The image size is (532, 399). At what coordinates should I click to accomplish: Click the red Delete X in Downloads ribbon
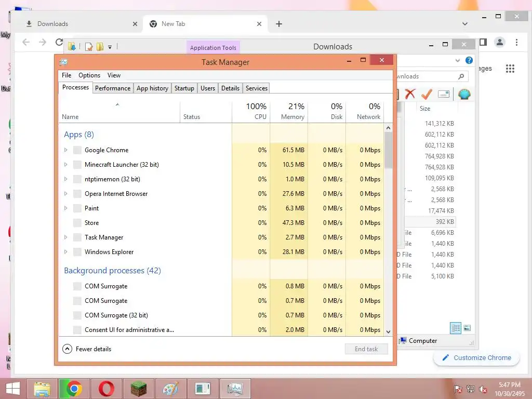click(x=410, y=94)
